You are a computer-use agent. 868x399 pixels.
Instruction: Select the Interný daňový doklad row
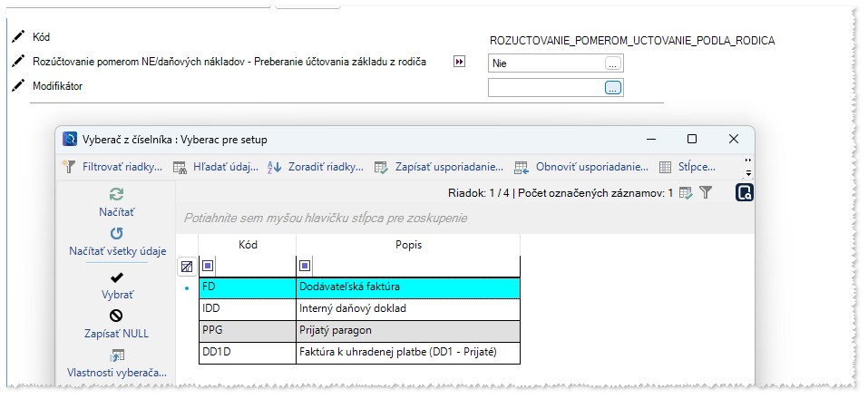(x=406, y=308)
